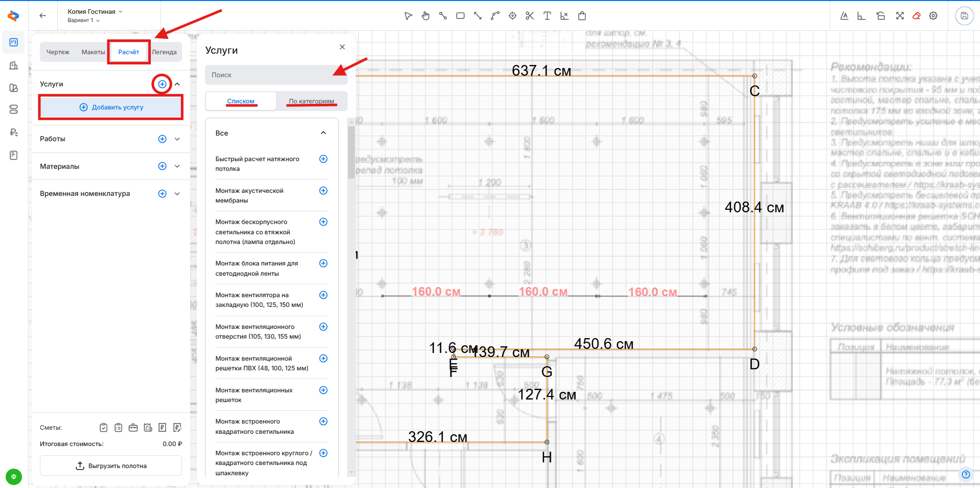980x488 pixels.
Task: Click the 'Добавить услугу' button
Action: click(x=111, y=107)
